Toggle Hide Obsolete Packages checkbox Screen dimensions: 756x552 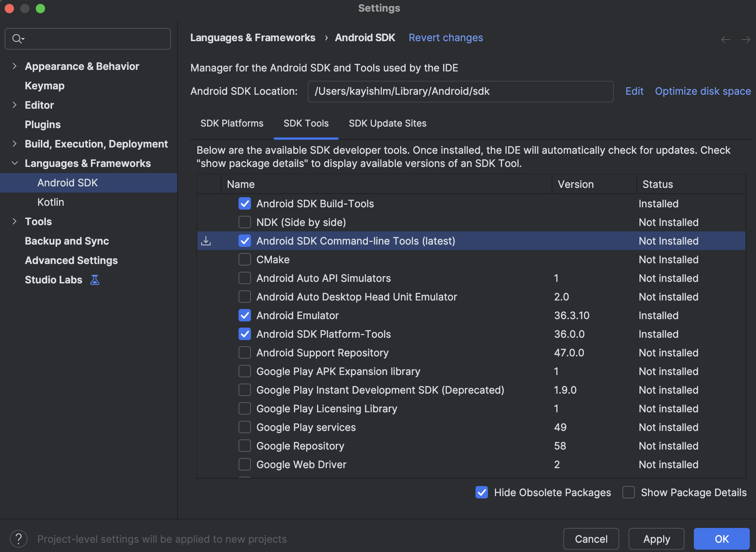[x=482, y=493]
